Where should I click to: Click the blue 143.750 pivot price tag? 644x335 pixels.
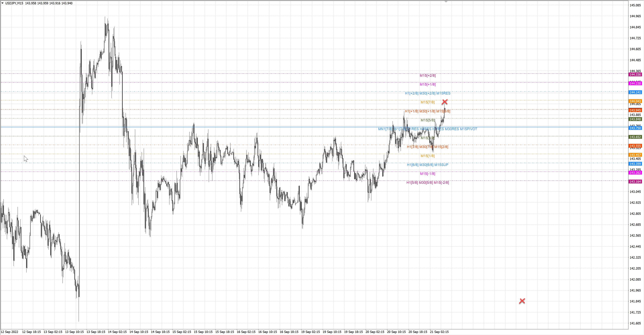click(635, 128)
